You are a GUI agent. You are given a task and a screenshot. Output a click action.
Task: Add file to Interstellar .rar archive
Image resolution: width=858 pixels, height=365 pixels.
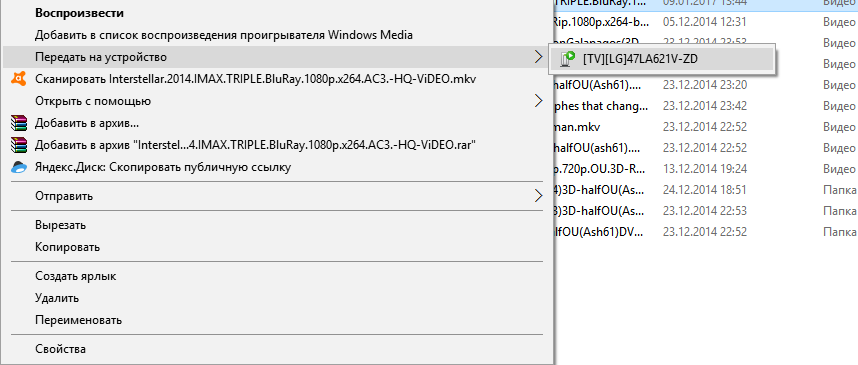coord(278,145)
